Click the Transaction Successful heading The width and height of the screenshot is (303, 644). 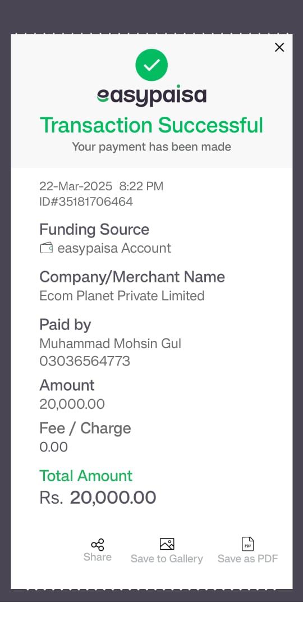pyautogui.click(x=151, y=125)
